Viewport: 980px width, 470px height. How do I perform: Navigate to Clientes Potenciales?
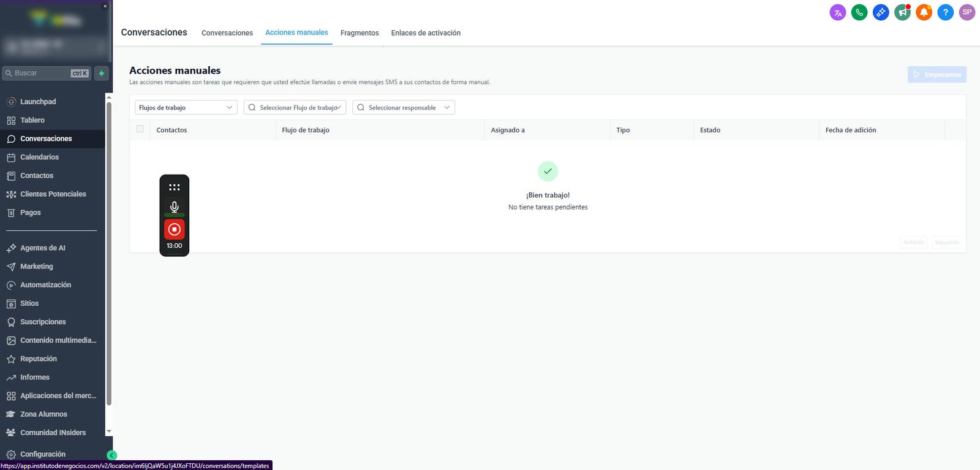click(x=53, y=194)
